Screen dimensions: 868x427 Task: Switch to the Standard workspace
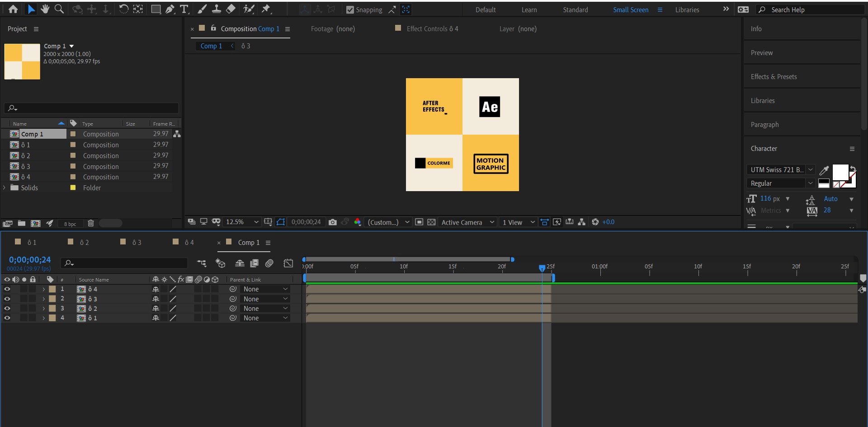(x=575, y=10)
